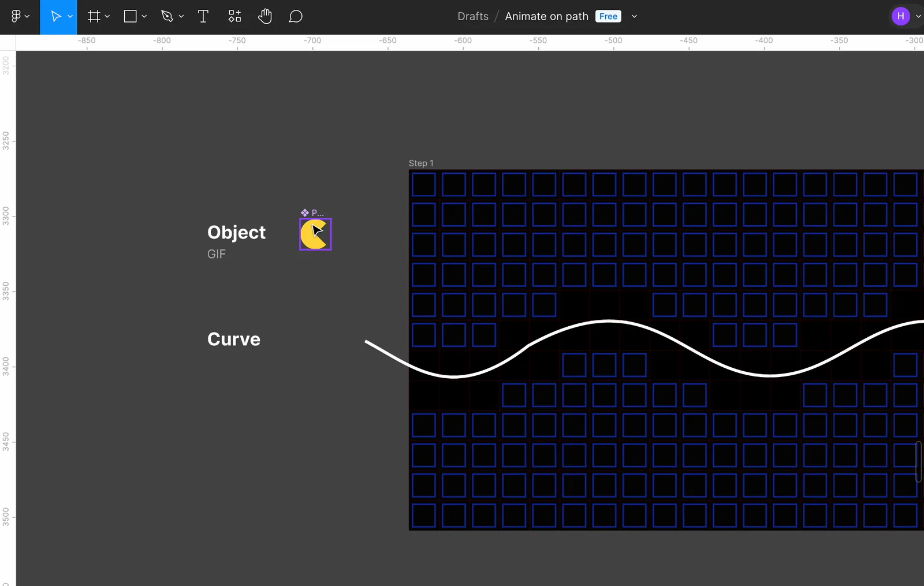The height and width of the screenshot is (586, 924).
Task: Expand the shape tools dropdown chevron
Action: tap(144, 17)
